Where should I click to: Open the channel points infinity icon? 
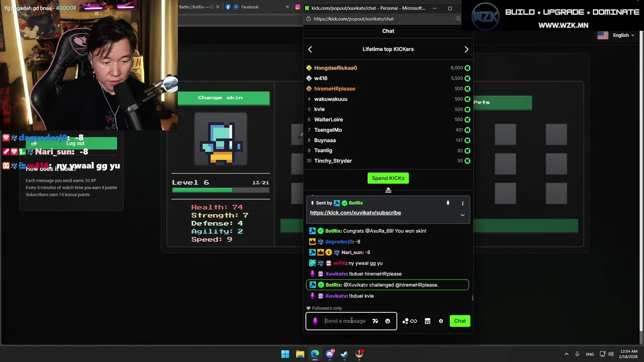[410, 321]
